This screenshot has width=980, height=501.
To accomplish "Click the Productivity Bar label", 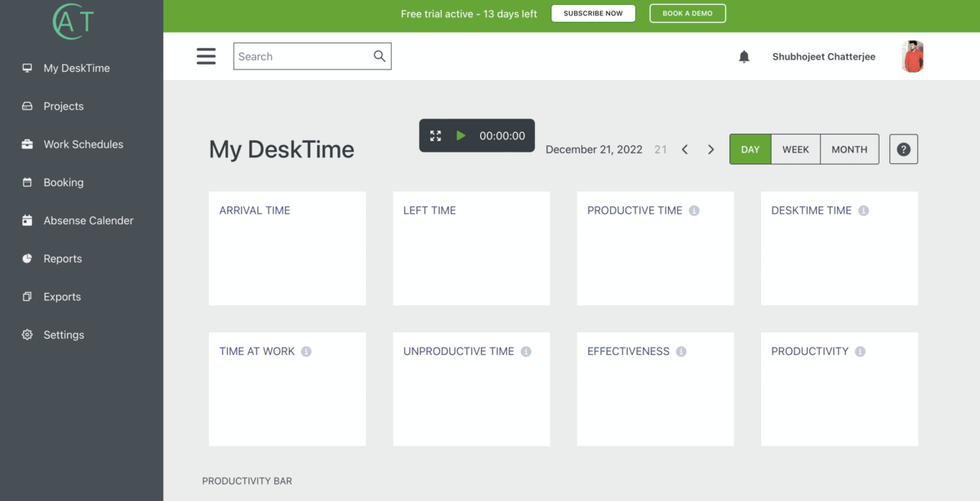I will [x=247, y=481].
